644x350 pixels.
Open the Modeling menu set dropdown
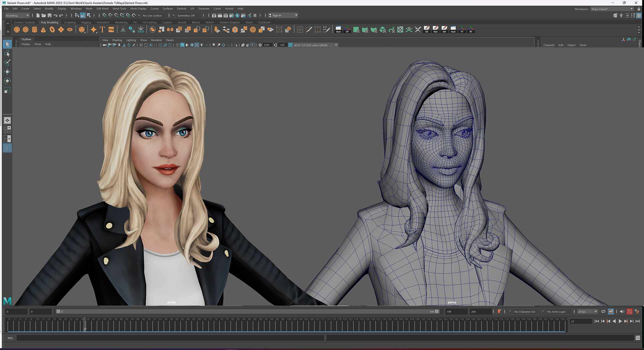pyautogui.click(x=17, y=15)
